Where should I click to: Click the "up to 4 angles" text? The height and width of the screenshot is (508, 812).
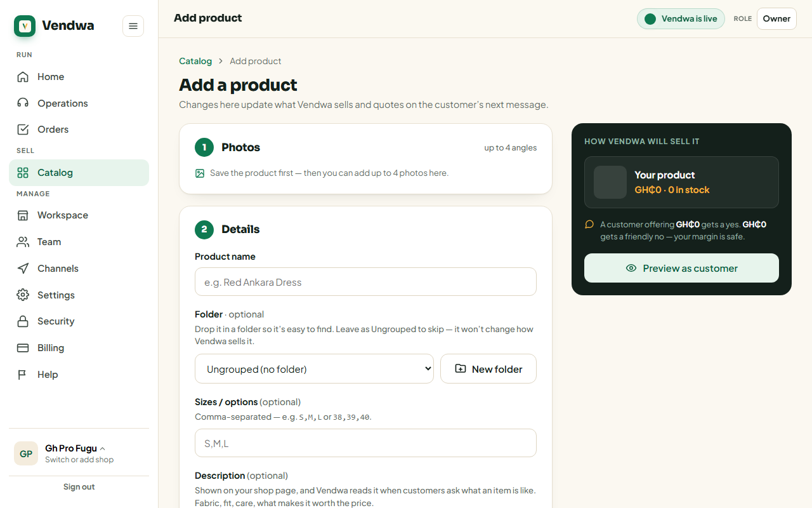(x=511, y=148)
